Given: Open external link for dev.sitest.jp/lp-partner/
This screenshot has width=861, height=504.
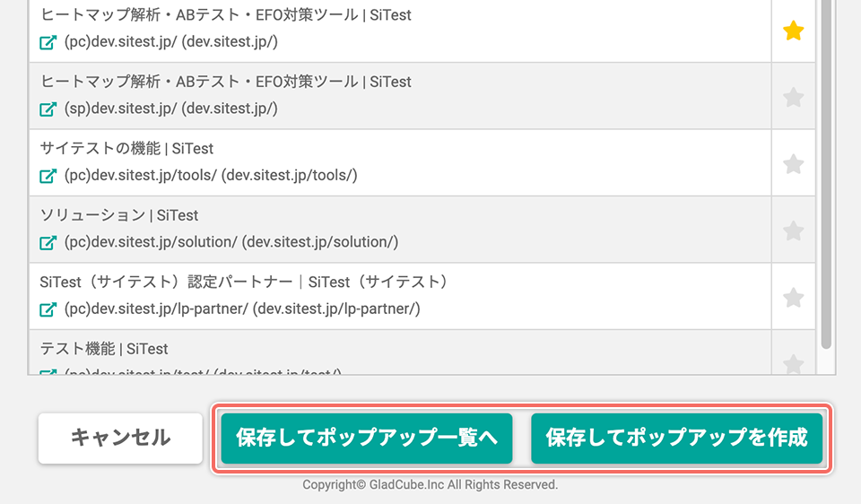Looking at the screenshot, I should tap(48, 309).
